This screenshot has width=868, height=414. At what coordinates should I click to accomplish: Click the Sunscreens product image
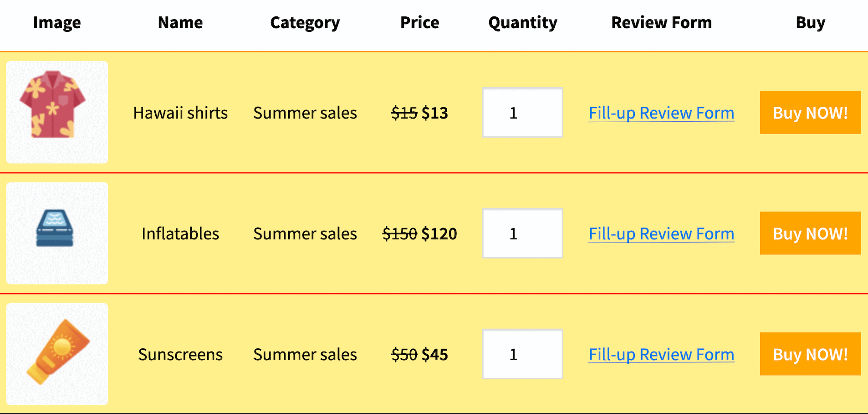(56, 354)
